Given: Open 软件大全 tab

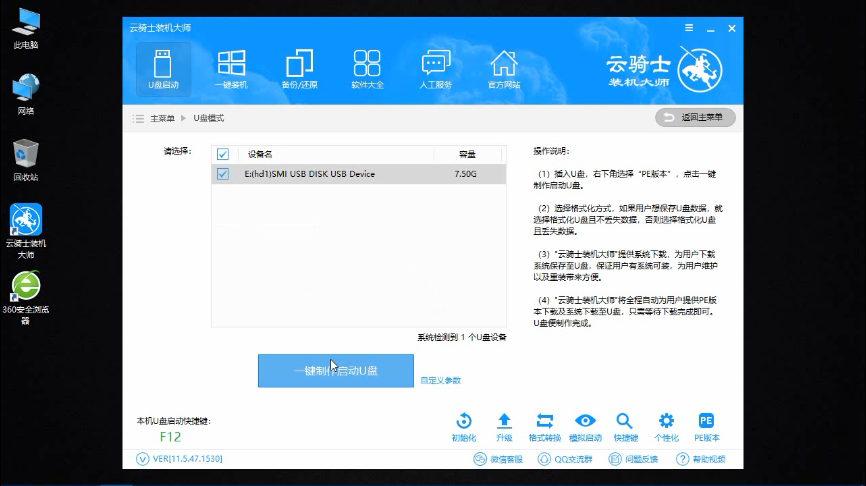Looking at the screenshot, I should [x=367, y=70].
